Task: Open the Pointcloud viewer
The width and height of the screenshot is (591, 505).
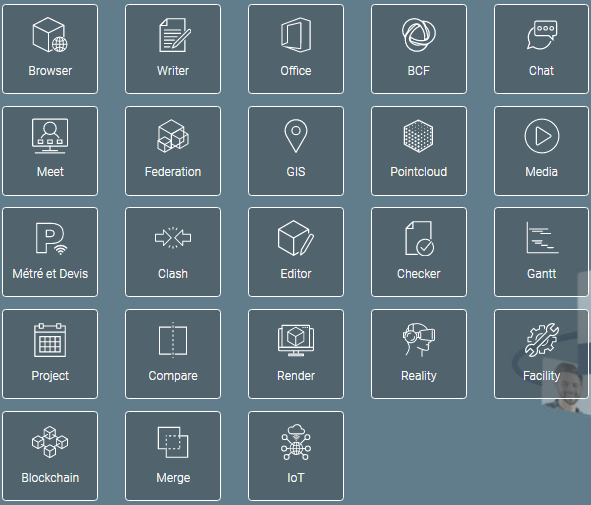Action: click(419, 151)
